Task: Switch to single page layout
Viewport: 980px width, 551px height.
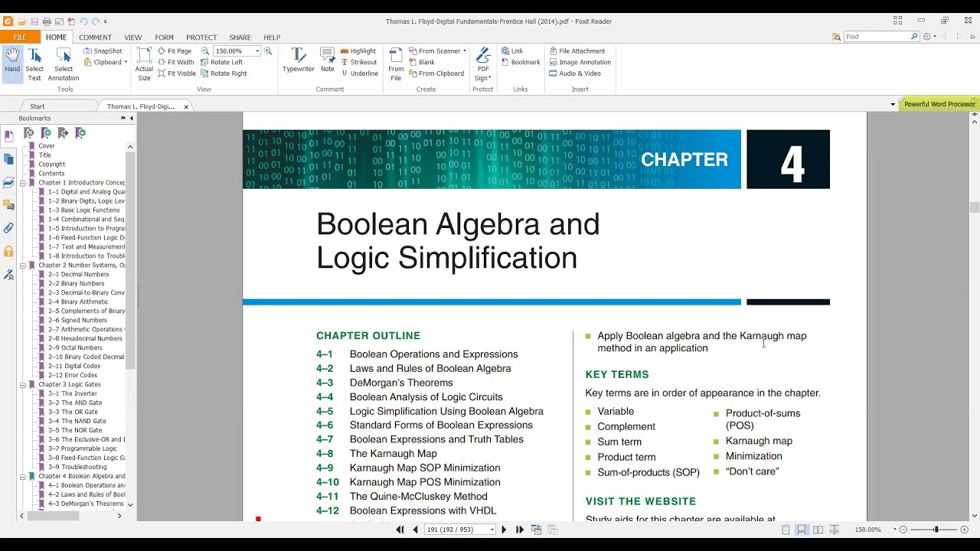Action: point(786,530)
